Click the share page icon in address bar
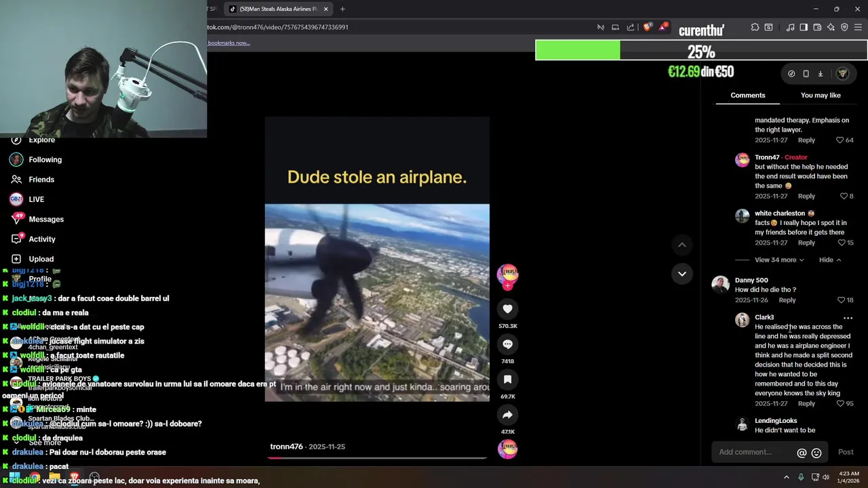The image size is (868, 488). [x=631, y=27]
